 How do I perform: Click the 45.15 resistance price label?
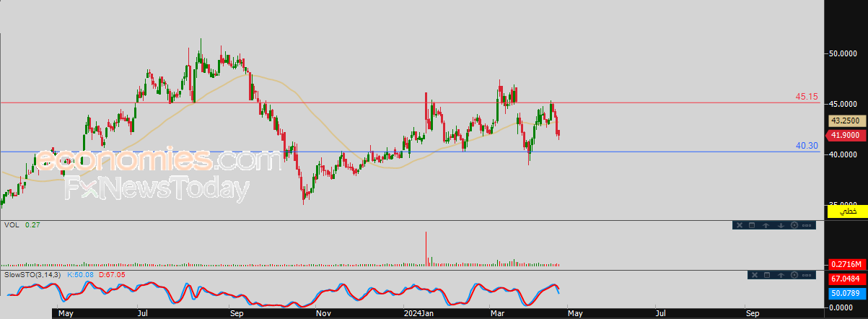(806, 96)
